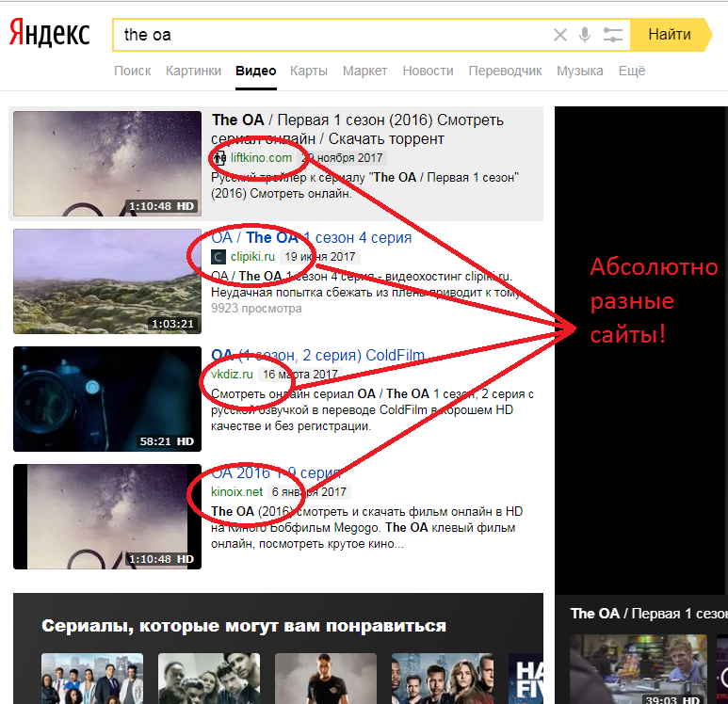Open 'OA 2016 1-9 серия' title
Image resolution: width=728 pixels, height=704 pixels.
coord(276,472)
